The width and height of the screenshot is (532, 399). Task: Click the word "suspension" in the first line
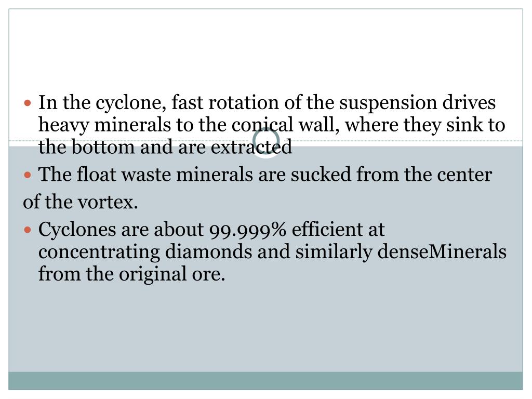[x=388, y=103]
